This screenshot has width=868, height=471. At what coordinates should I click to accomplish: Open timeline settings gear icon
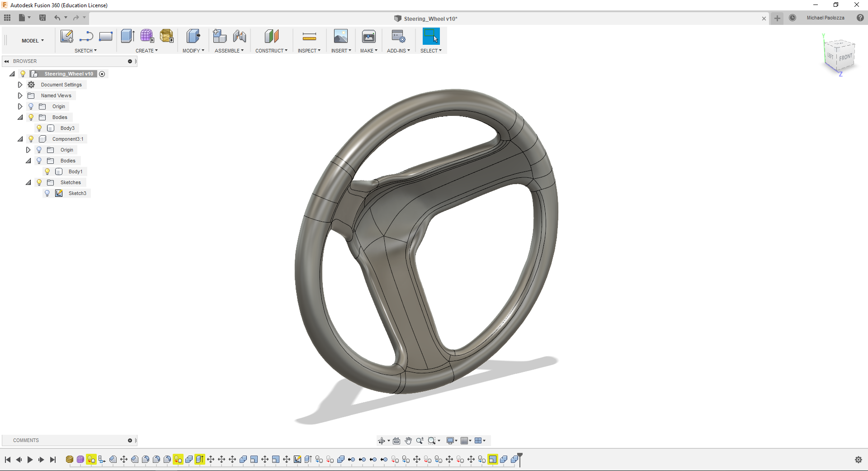859,460
